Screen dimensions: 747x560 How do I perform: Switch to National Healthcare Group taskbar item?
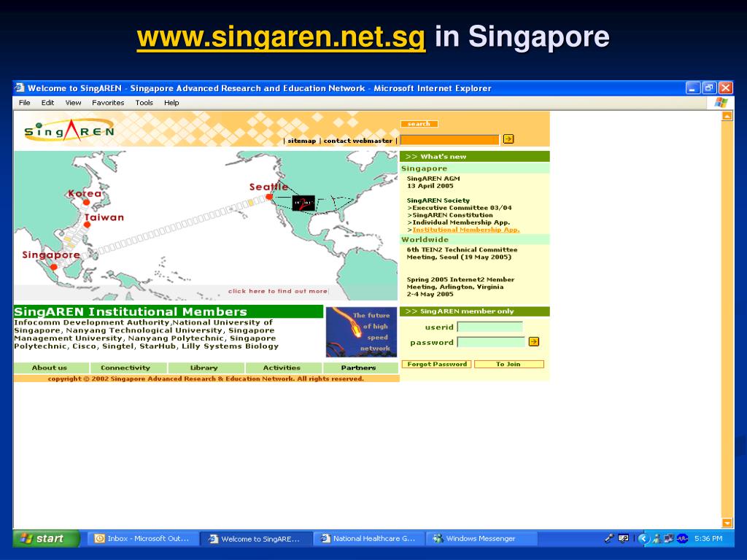point(369,539)
